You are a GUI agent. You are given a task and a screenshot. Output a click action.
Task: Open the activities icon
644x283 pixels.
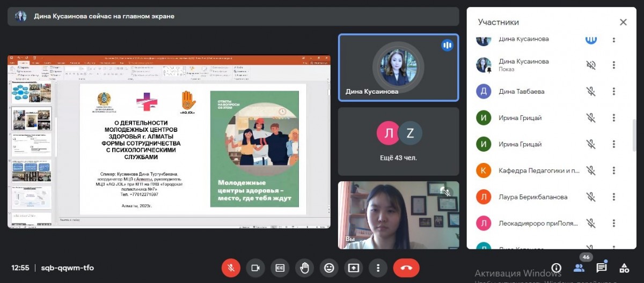[x=624, y=268]
